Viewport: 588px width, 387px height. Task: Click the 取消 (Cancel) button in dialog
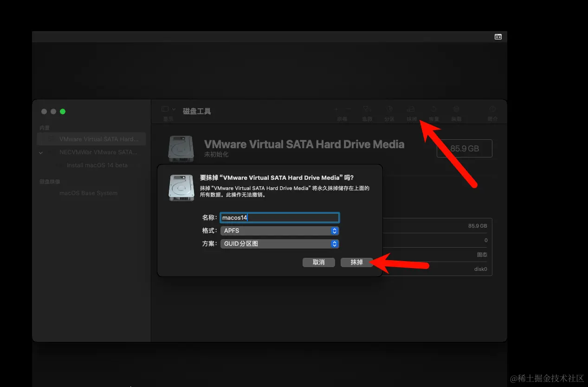(x=318, y=262)
